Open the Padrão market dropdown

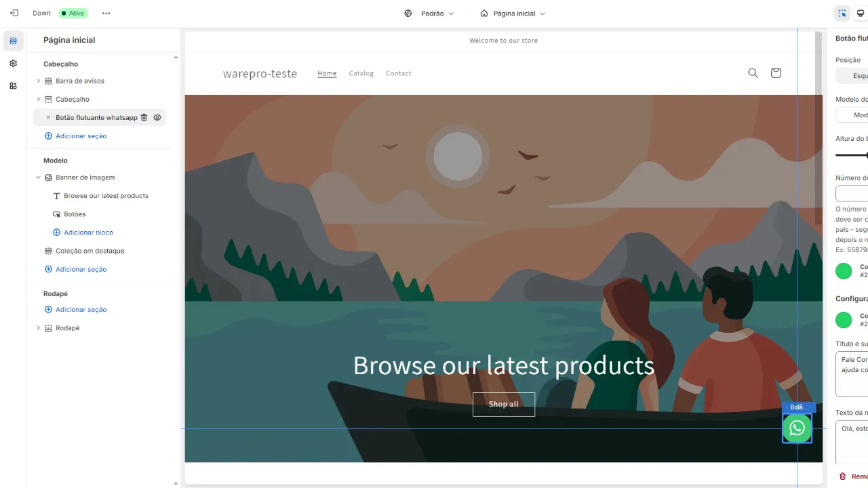pyautogui.click(x=429, y=13)
